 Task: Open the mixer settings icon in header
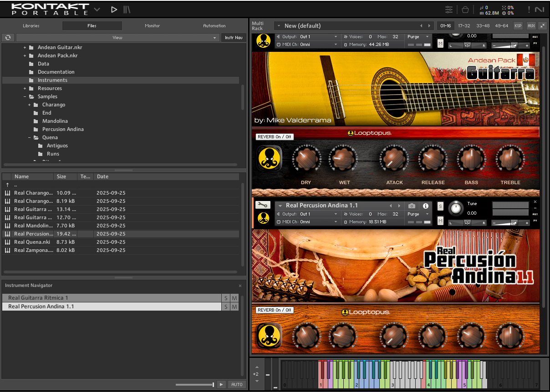449,10
